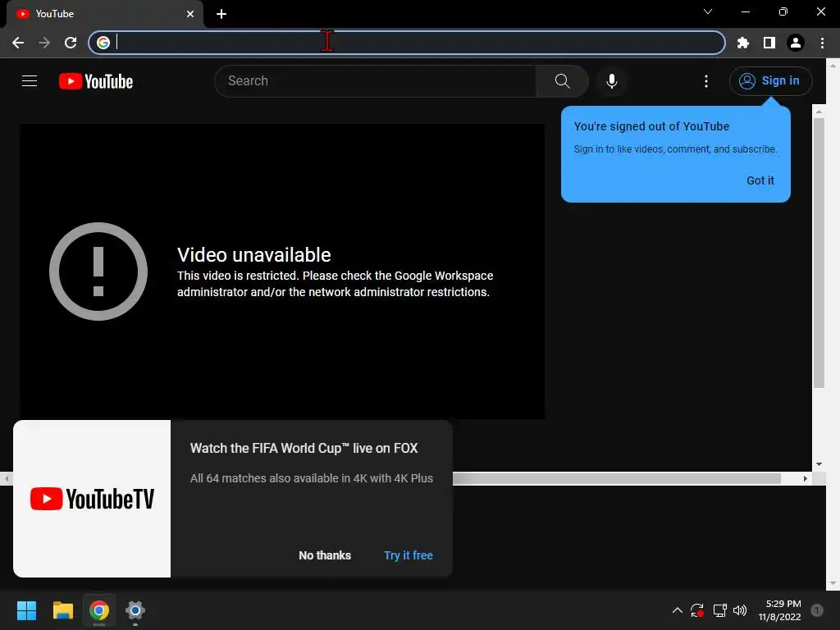
Task: Open the Windows Start menu
Action: (x=26, y=610)
